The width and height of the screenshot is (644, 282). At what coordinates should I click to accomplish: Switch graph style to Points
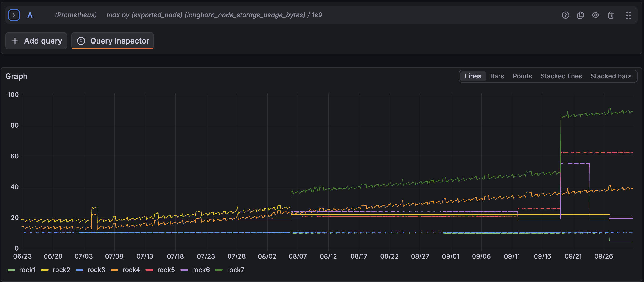(522, 76)
